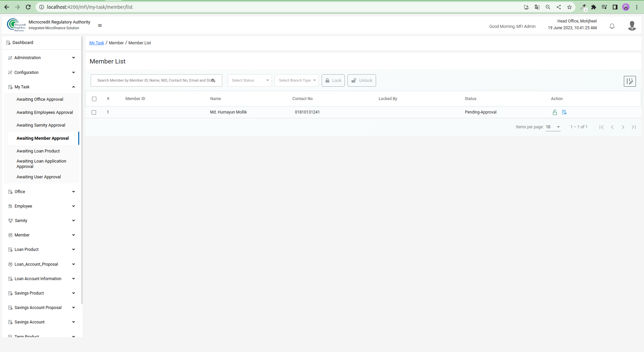Screen dimensions: 644x352
Task: Collapse the My Task menu
Action: point(42,87)
